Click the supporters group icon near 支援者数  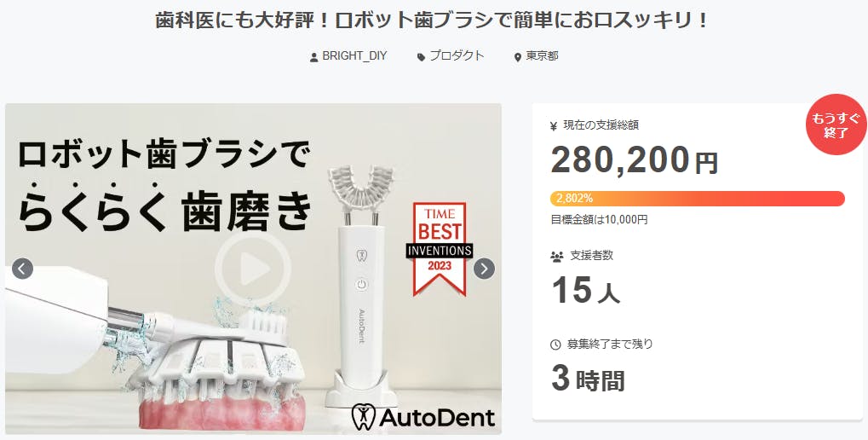coord(556,257)
